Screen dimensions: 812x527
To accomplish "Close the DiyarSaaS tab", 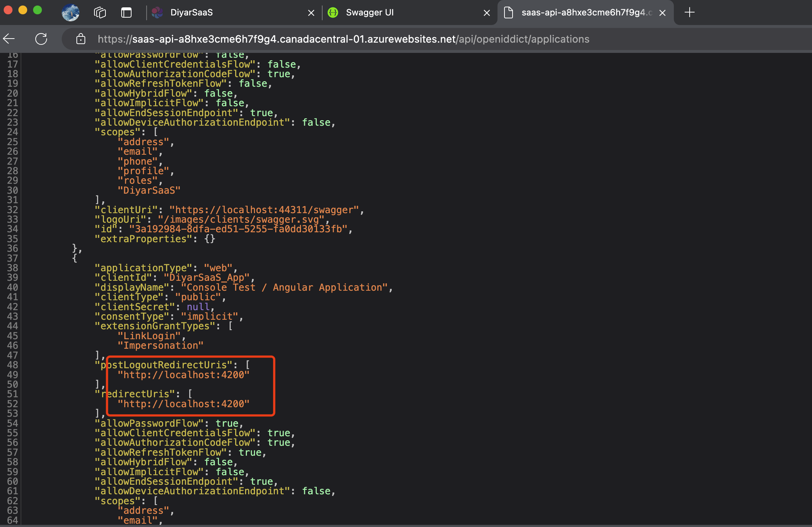I will coord(311,13).
